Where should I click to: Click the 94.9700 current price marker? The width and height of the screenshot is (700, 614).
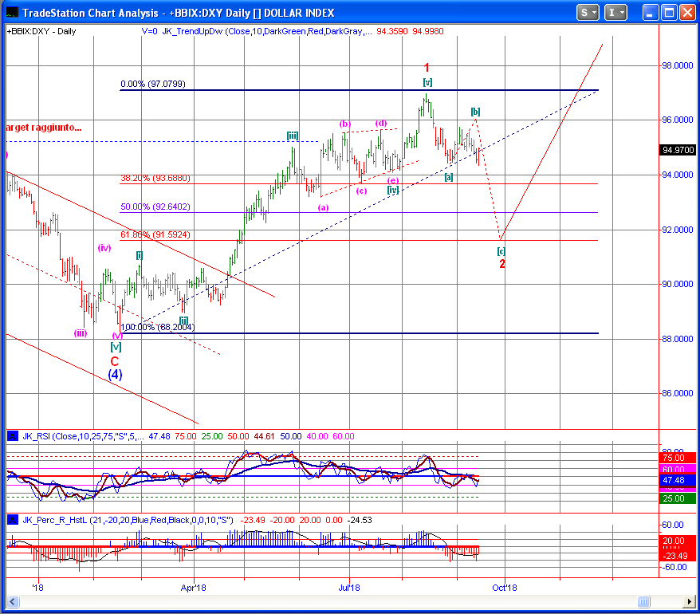point(678,149)
